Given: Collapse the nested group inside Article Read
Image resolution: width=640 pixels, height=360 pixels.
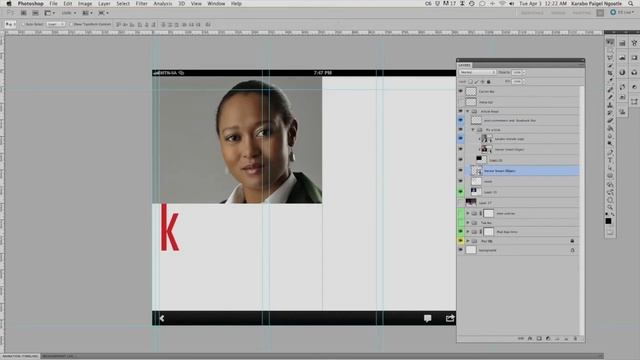Looking at the screenshot, I should (x=473, y=129).
